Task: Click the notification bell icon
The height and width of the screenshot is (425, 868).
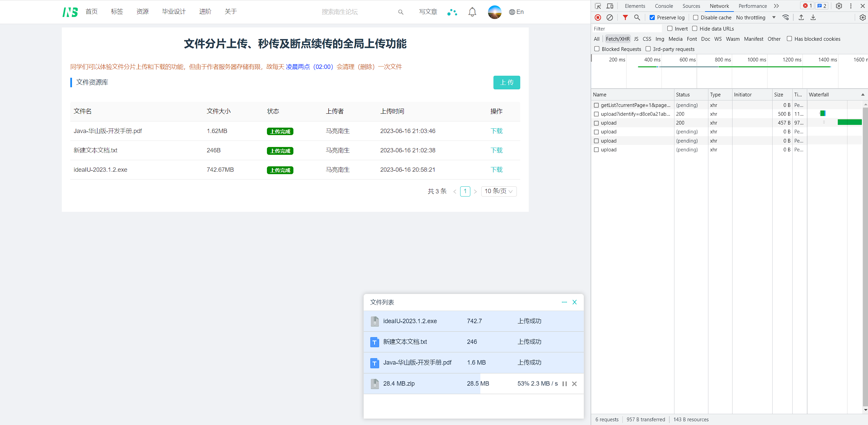Action: pyautogui.click(x=472, y=12)
